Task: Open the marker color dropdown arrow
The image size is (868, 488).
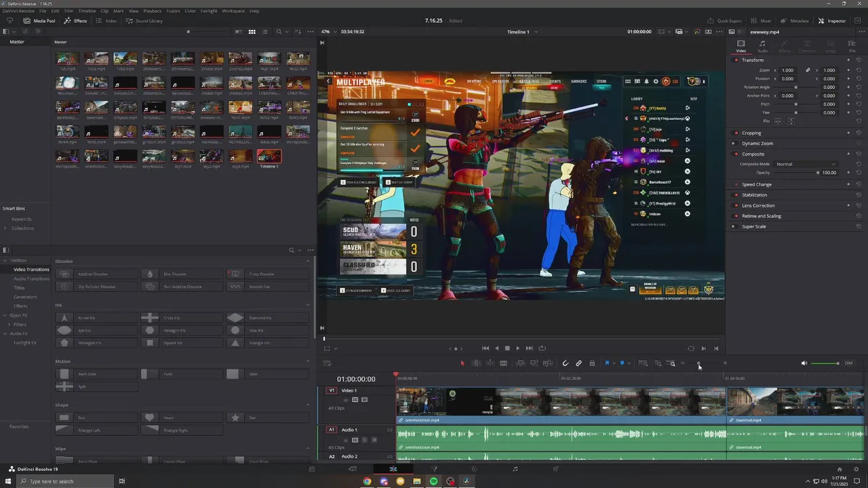Action: pyautogui.click(x=629, y=363)
